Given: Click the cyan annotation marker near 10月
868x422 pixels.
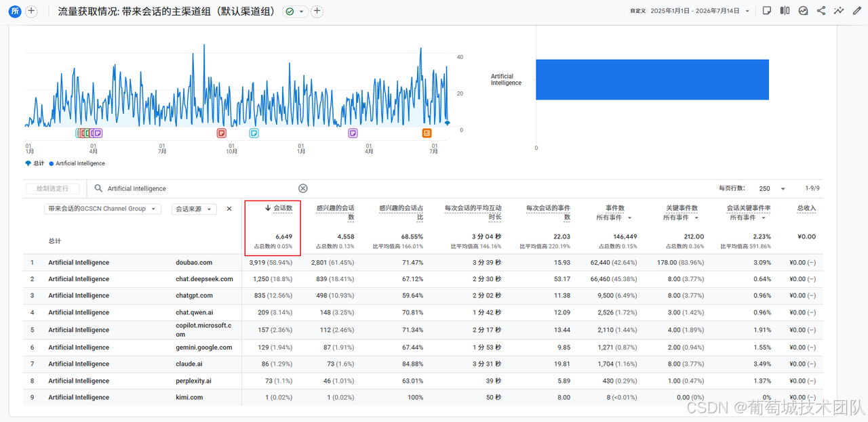Looking at the screenshot, I should (254, 133).
